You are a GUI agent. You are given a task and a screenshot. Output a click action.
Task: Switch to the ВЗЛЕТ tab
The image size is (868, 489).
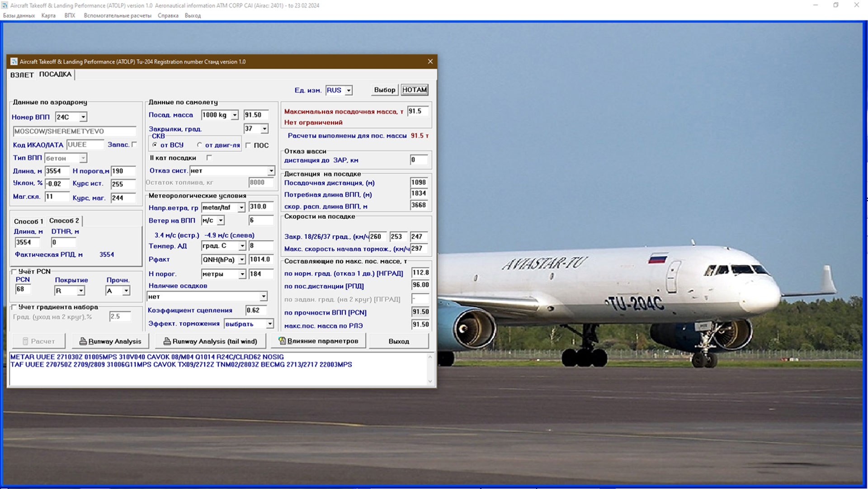point(22,75)
